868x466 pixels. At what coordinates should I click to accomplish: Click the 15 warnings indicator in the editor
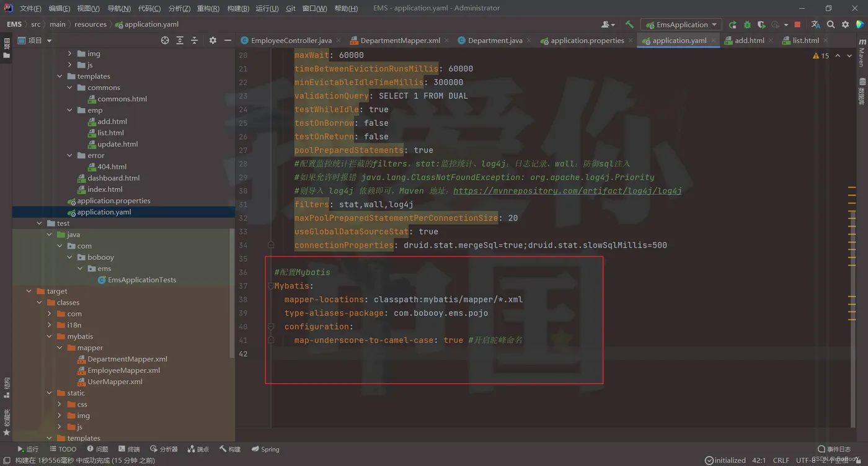(x=821, y=56)
